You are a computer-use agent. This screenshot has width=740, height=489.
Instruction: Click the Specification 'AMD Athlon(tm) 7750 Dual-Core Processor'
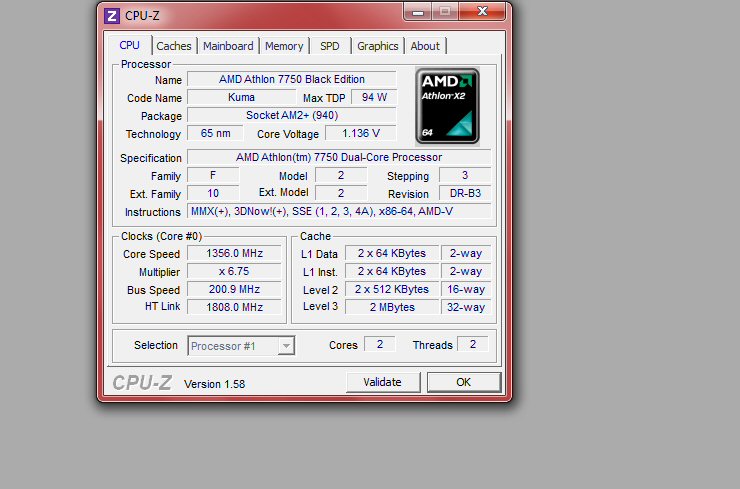point(339,157)
